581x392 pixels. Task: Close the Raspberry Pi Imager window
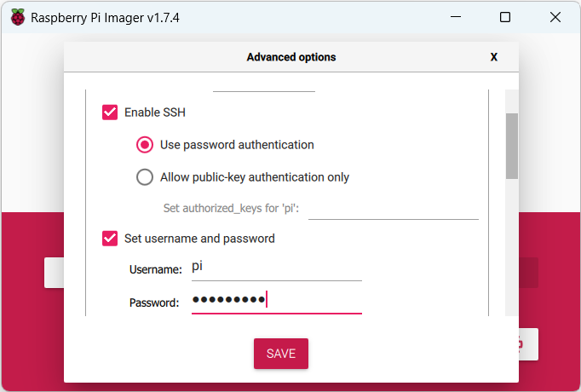pyautogui.click(x=555, y=17)
